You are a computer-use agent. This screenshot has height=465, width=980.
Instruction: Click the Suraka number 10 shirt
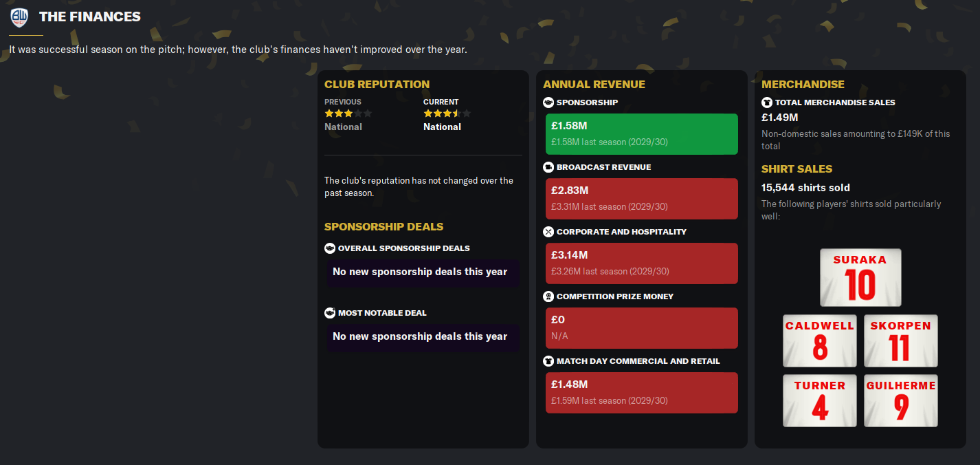pyautogui.click(x=860, y=277)
